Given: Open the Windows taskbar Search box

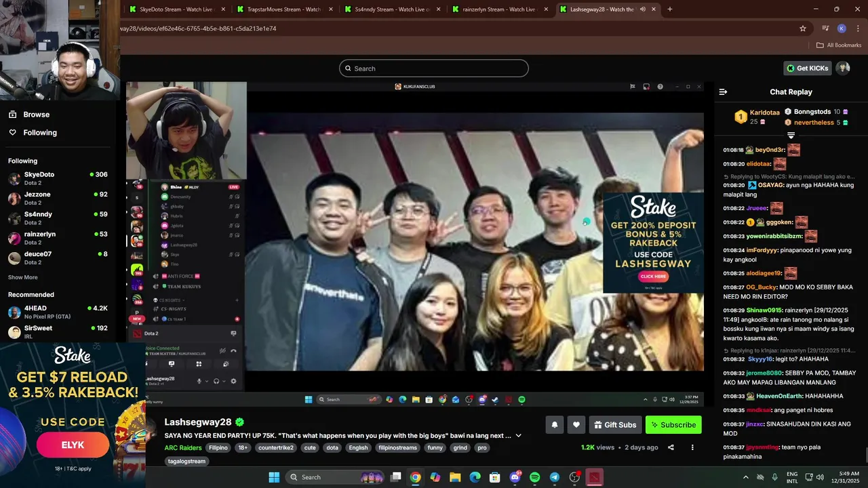Looking at the screenshot, I should 336,477.
